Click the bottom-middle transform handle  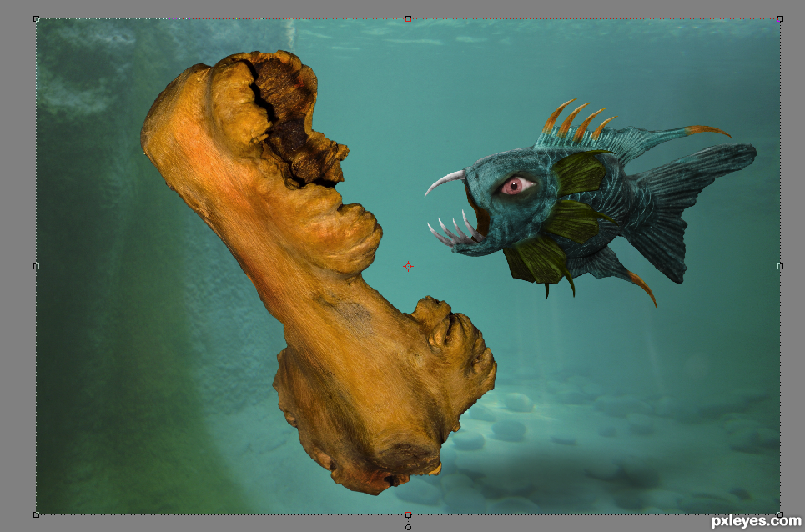(x=408, y=514)
